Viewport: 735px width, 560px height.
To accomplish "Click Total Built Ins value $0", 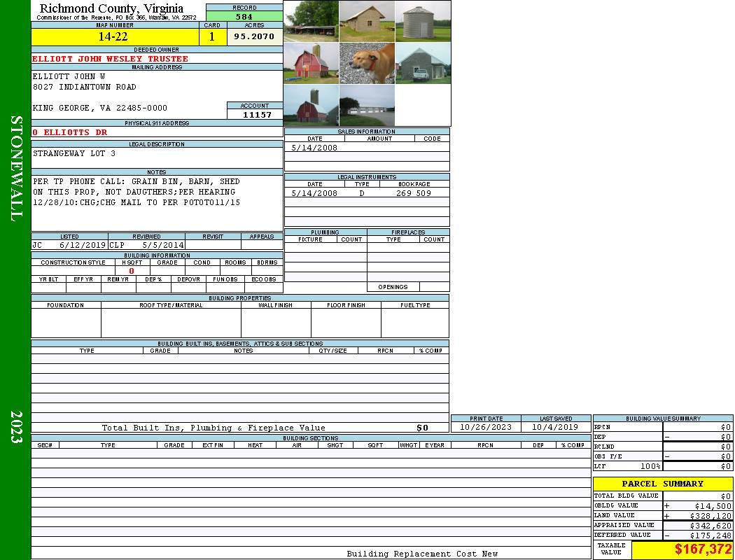I will tap(422, 428).
